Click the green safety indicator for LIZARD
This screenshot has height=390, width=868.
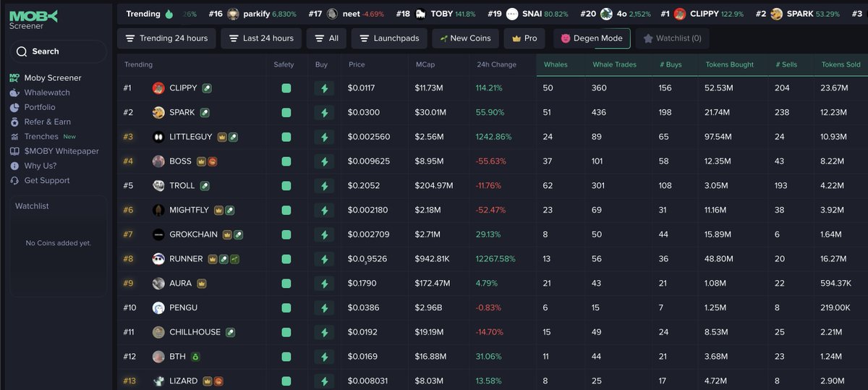coord(286,381)
